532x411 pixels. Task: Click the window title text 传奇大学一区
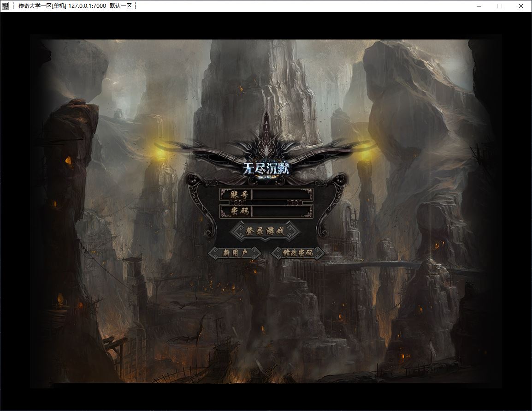point(41,6)
